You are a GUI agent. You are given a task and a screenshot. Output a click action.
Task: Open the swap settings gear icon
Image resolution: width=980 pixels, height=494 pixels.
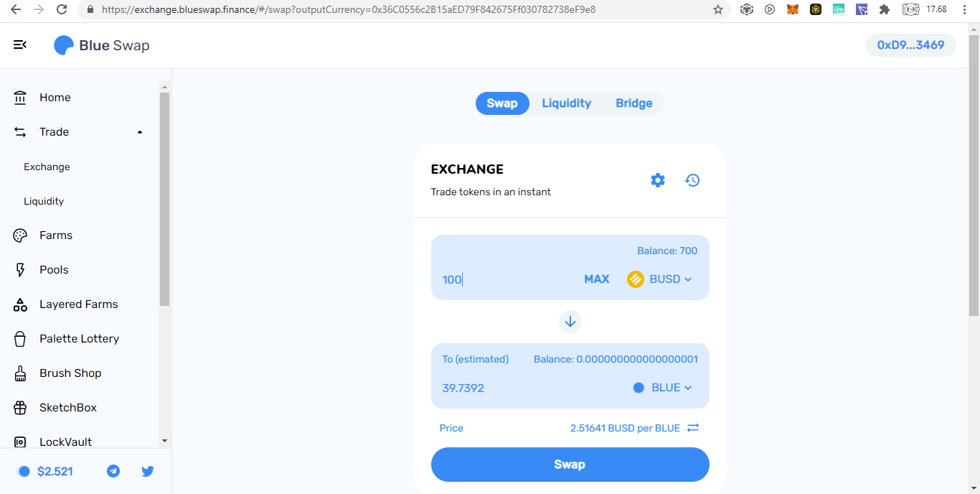point(658,180)
